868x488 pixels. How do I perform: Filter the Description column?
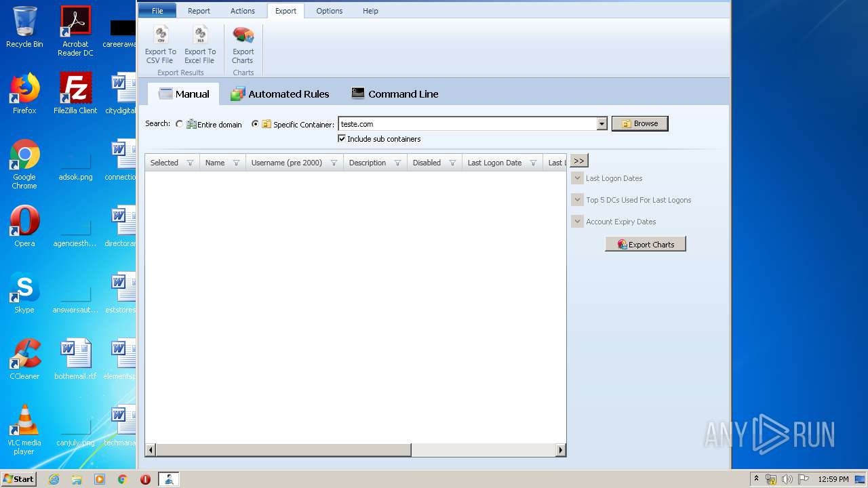click(x=397, y=163)
